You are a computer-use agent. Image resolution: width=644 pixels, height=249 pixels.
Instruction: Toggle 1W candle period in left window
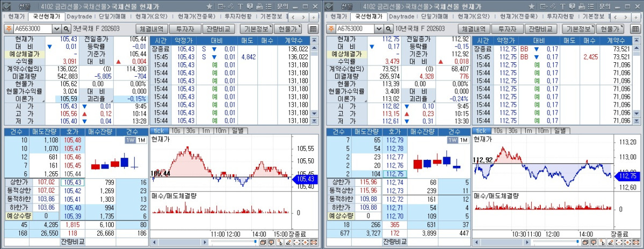click(x=130, y=140)
